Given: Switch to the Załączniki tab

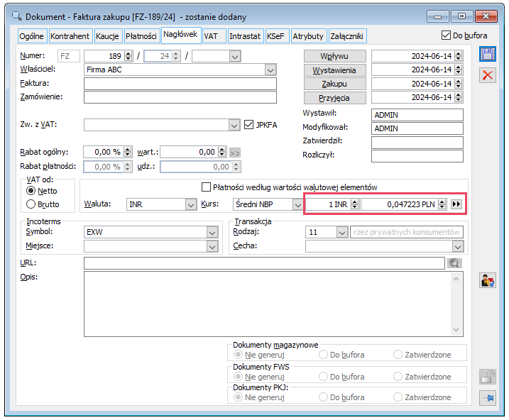Looking at the screenshot, I should [x=347, y=36].
